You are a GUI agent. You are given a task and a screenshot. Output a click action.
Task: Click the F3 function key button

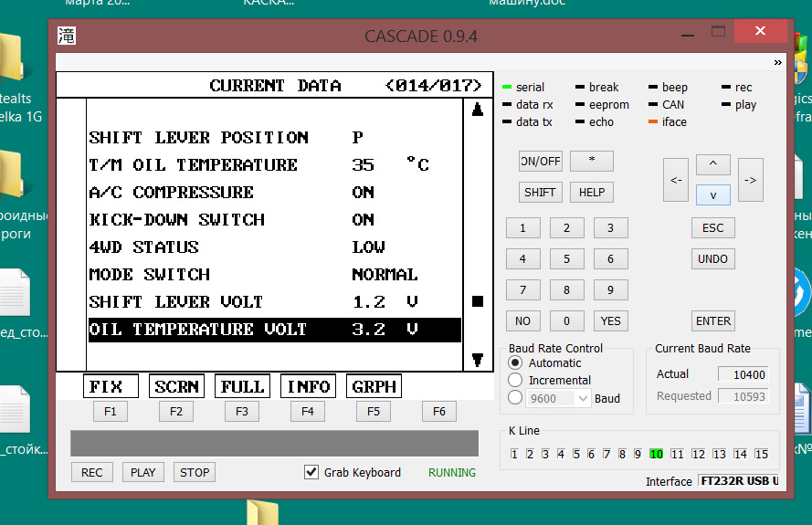tap(242, 412)
